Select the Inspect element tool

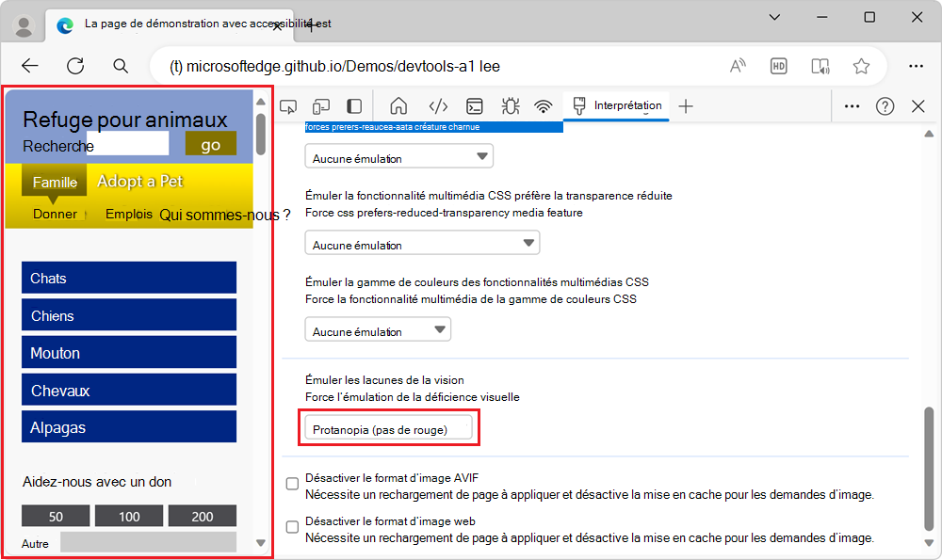pyautogui.click(x=288, y=106)
